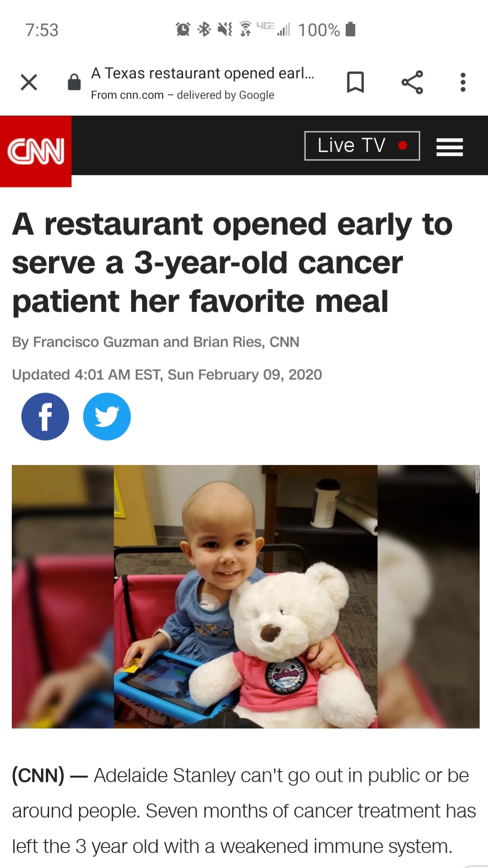Close the article tab with X
Image resolution: width=488 pixels, height=868 pixels.
coord(29,82)
